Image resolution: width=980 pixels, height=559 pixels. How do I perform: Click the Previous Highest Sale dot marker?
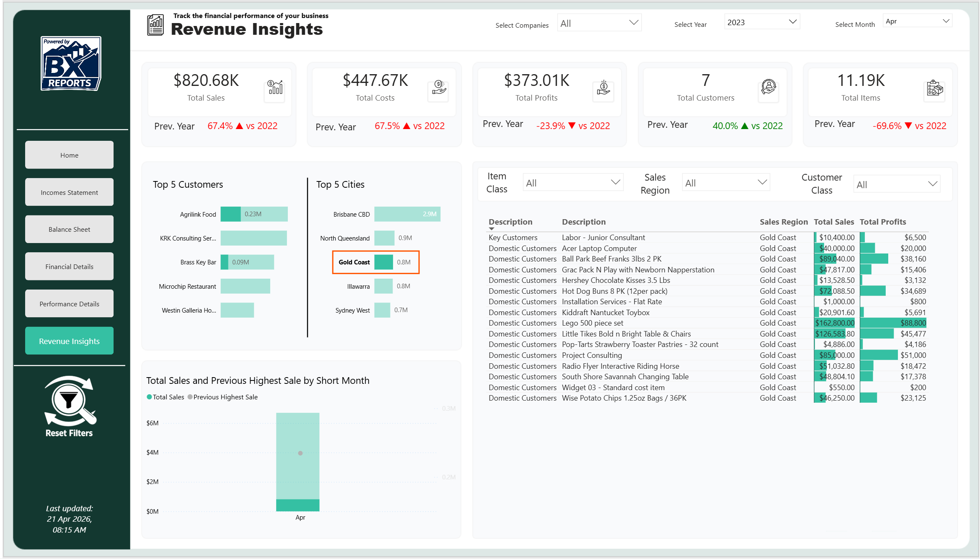click(300, 453)
